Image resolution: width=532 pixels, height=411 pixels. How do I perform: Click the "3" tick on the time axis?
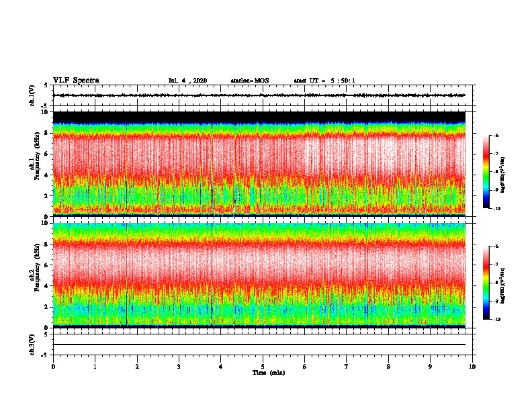pos(179,366)
